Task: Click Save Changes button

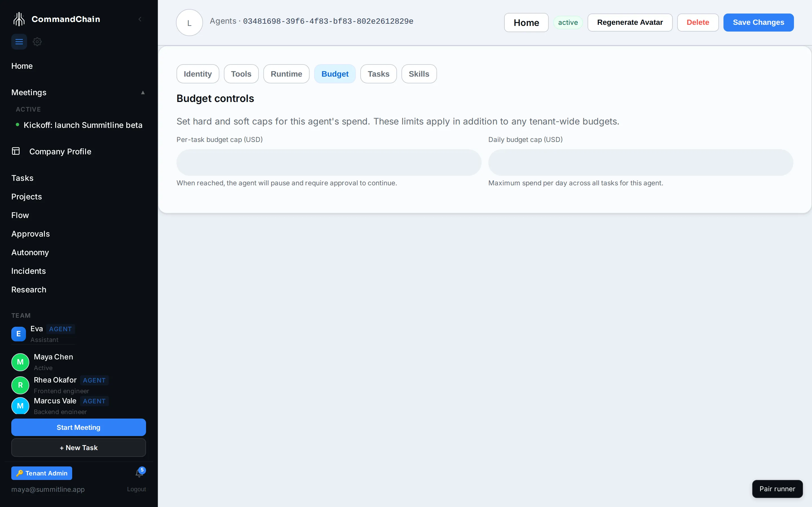Action: pyautogui.click(x=758, y=23)
